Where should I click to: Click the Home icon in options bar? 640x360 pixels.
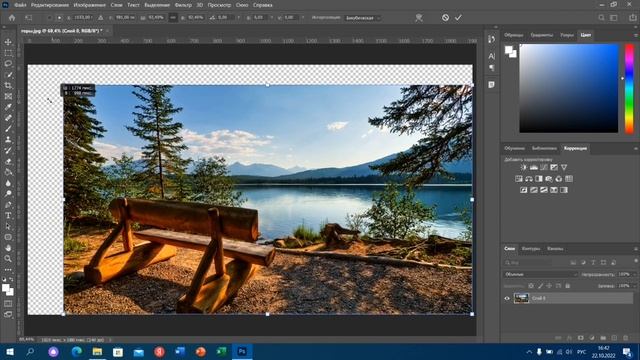[12, 18]
